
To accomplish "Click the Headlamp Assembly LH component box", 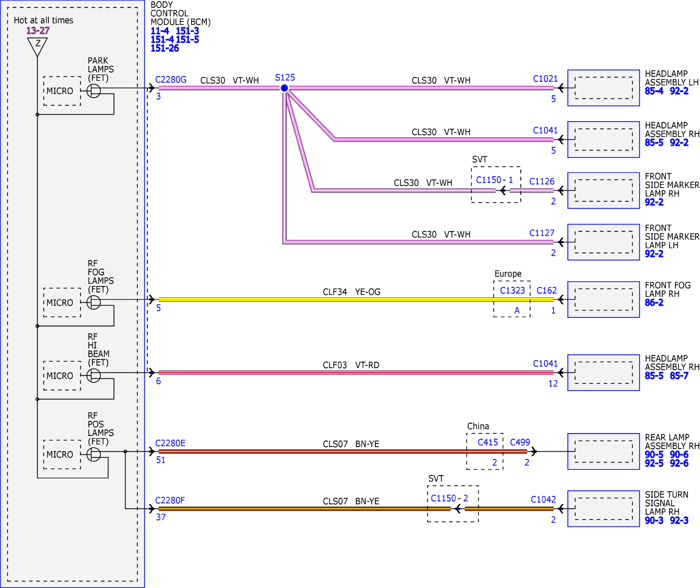I will click(x=604, y=88).
